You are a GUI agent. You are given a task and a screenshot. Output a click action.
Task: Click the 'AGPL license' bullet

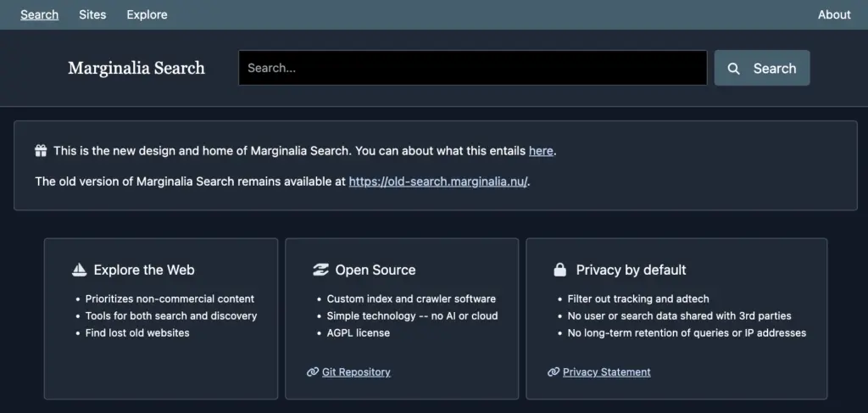click(x=359, y=333)
